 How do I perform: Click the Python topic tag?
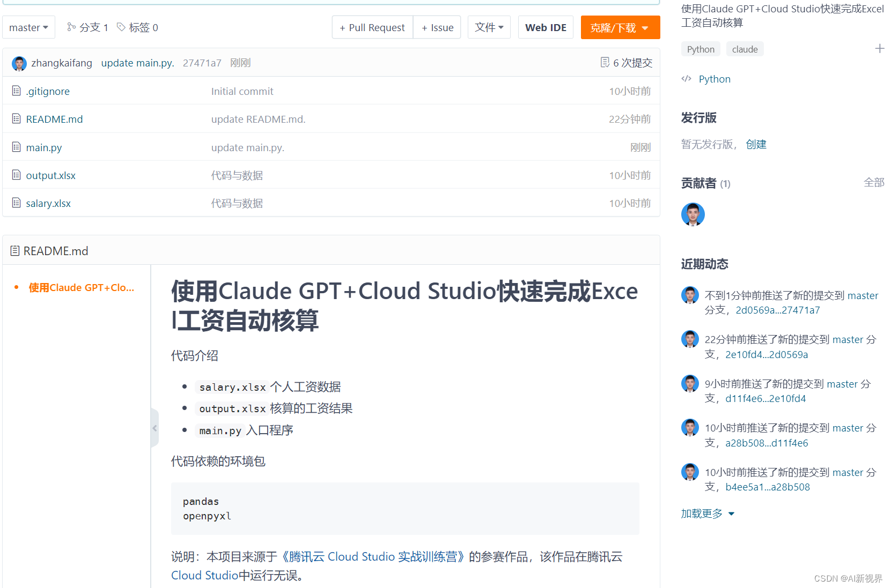[x=701, y=49]
